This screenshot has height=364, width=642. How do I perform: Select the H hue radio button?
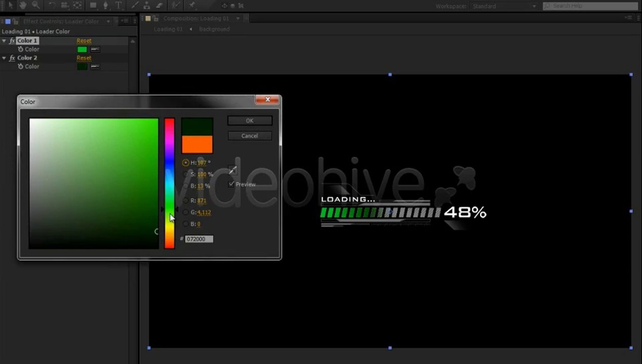tap(186, 163)
